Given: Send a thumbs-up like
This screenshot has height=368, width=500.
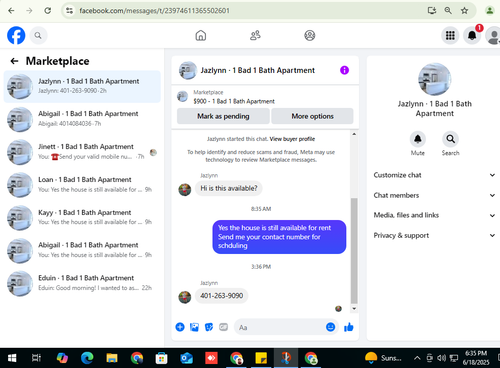Looking at the screenshot, I should (349, 327).
